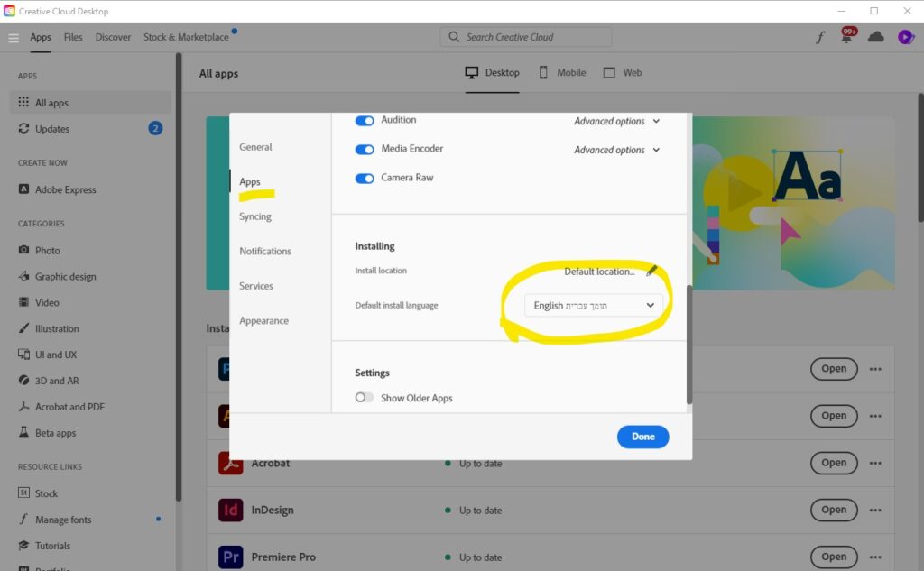Open Stock & Marketplace tab
This screenshot has width=924, height=571.
click(186, 37)
